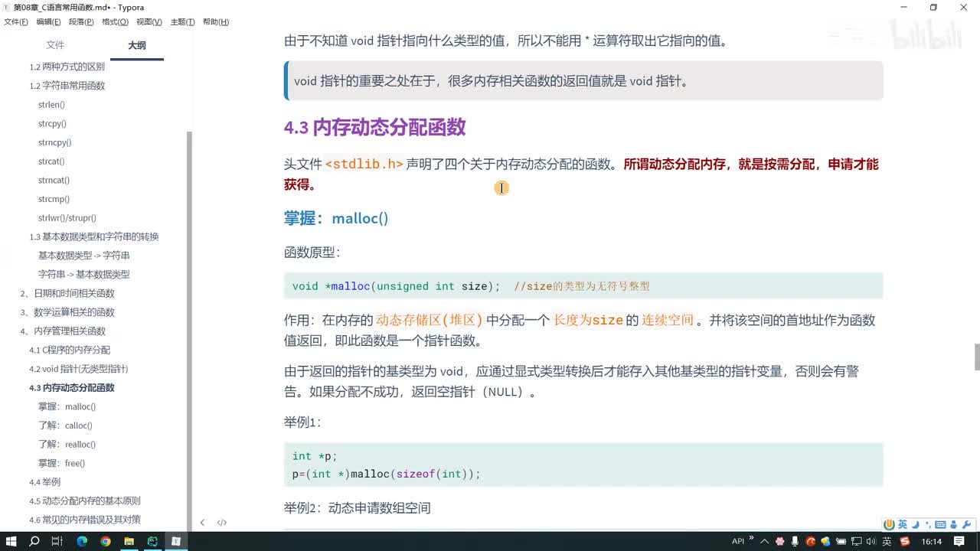Image resolution: width=980 pixels, height=551 pixels.
Task: Click the IME toolbar green logo
Action: (889, 524)
